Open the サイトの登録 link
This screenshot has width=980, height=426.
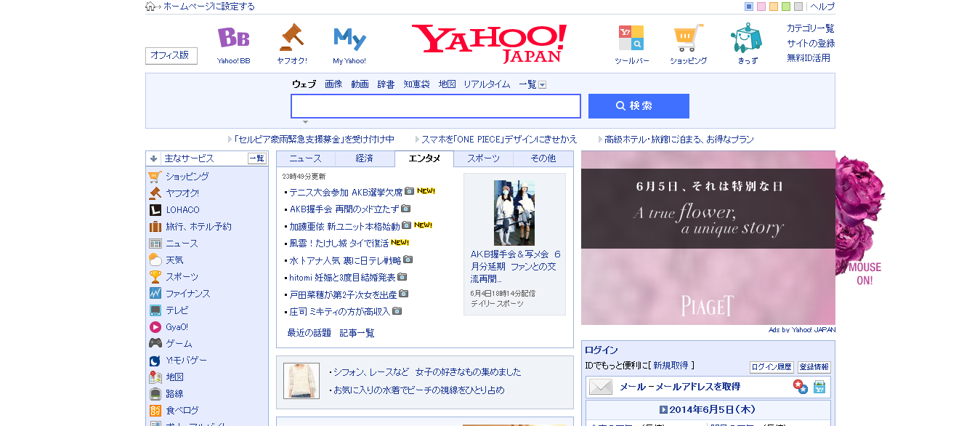[x=811, y=44]
